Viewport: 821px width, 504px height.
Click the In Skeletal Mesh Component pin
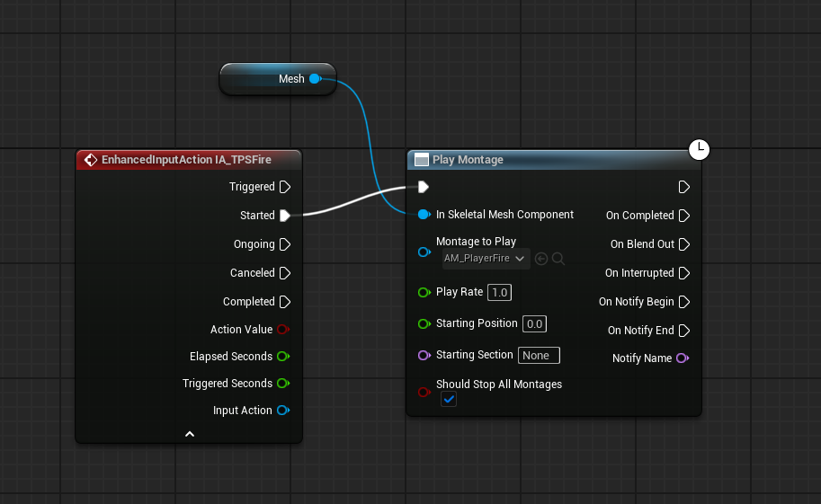coord(424,215)
